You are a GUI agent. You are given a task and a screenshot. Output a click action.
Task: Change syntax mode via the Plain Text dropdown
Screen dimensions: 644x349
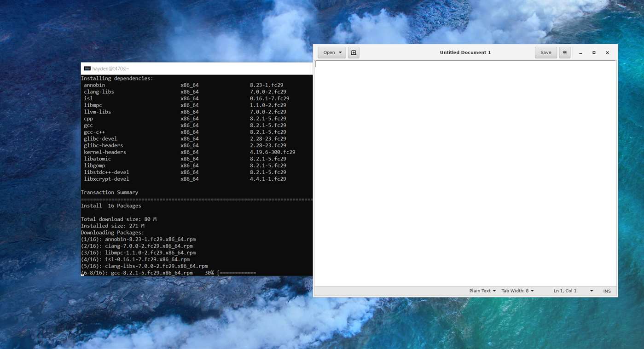tap(482, 290)
